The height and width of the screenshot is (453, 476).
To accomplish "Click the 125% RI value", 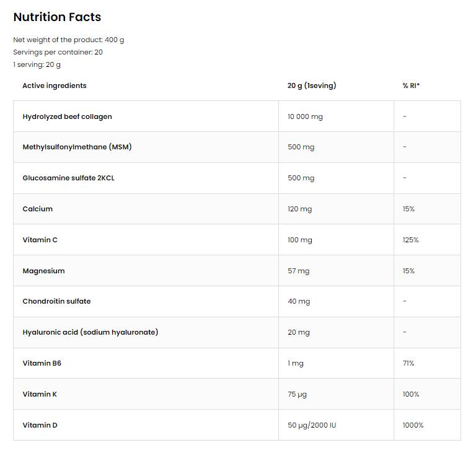I will pyautogui.click(x=410, y=240).
